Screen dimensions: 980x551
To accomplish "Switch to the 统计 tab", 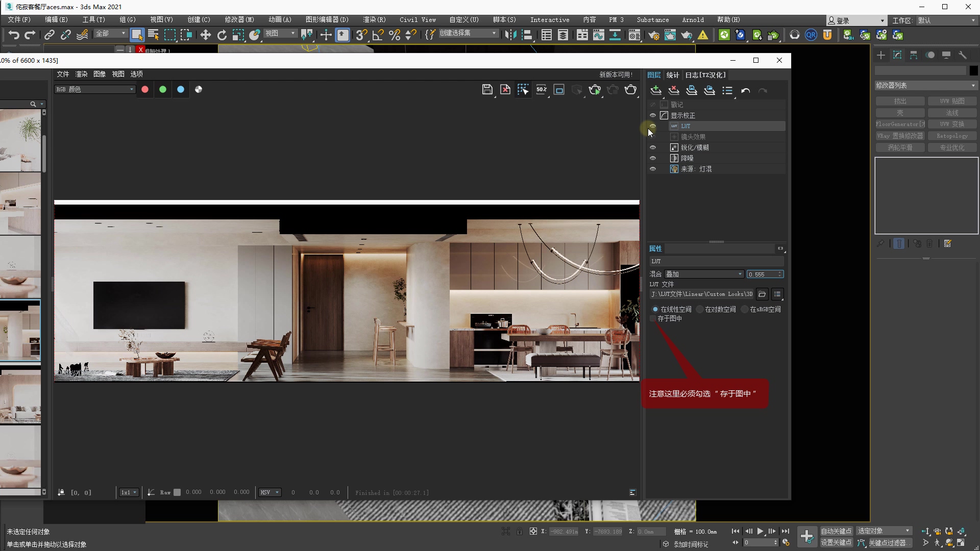I will 672,75.
